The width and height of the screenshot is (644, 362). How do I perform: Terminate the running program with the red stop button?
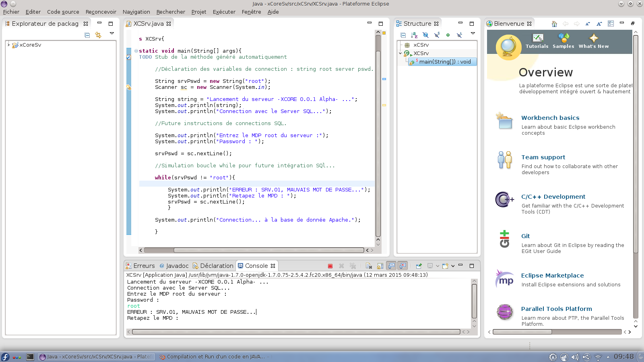point(330,266)
